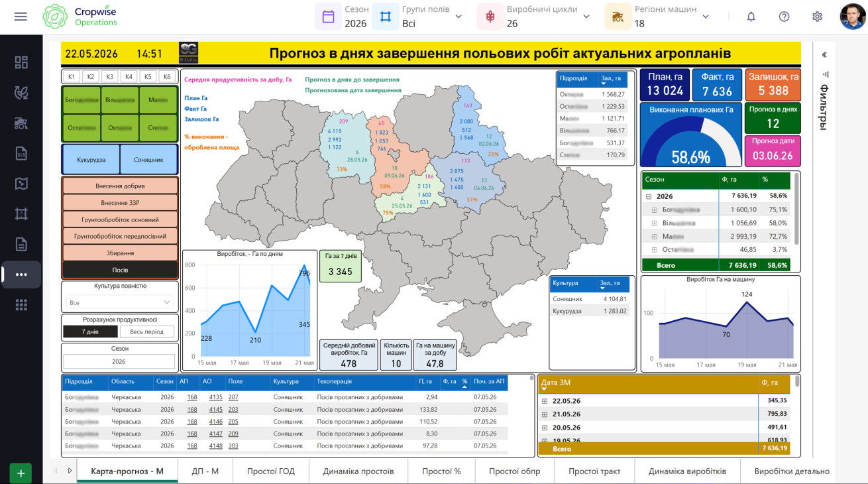
Task: Open АО link 4135
Action: [x=216, y=397]
